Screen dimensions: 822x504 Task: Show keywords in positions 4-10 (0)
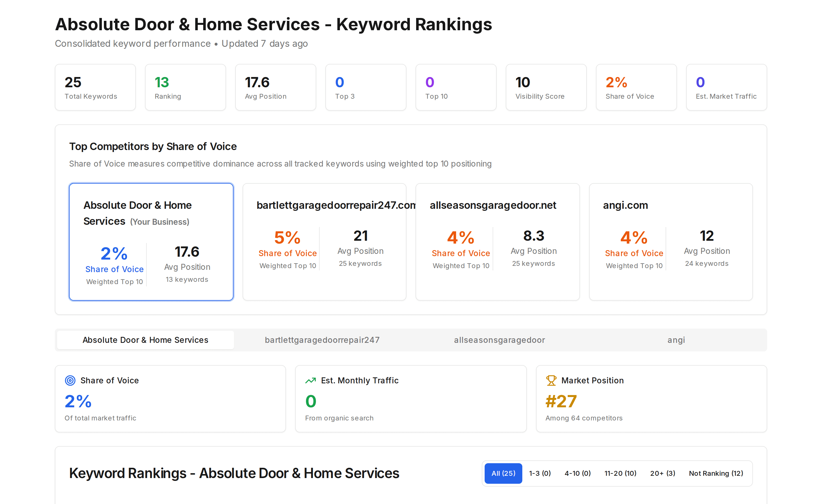(x=577, y=473)
